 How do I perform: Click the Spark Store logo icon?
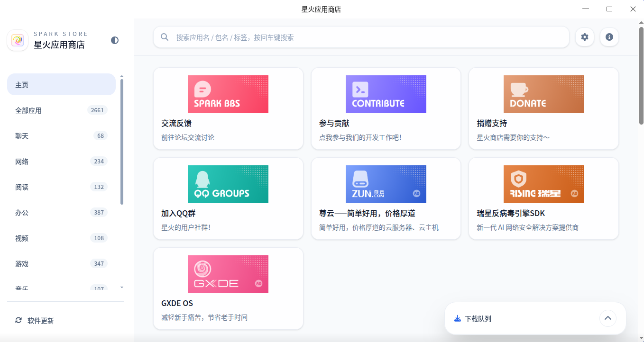(18, 40)
